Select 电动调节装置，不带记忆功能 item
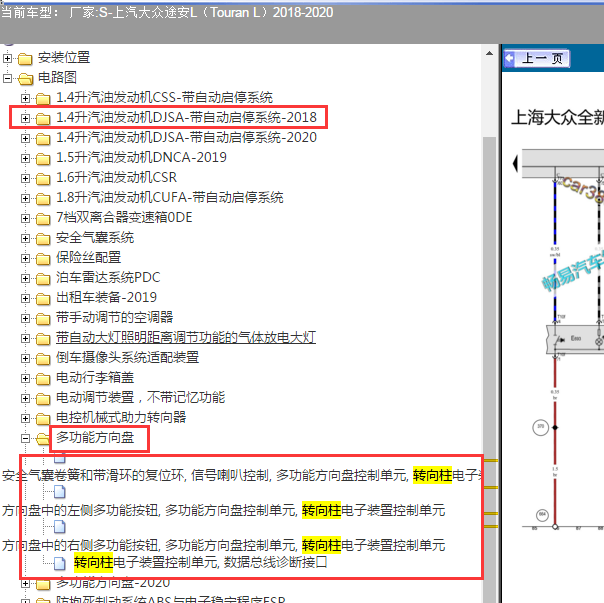This screenshot has height=603, width=604. click(141, 397)
